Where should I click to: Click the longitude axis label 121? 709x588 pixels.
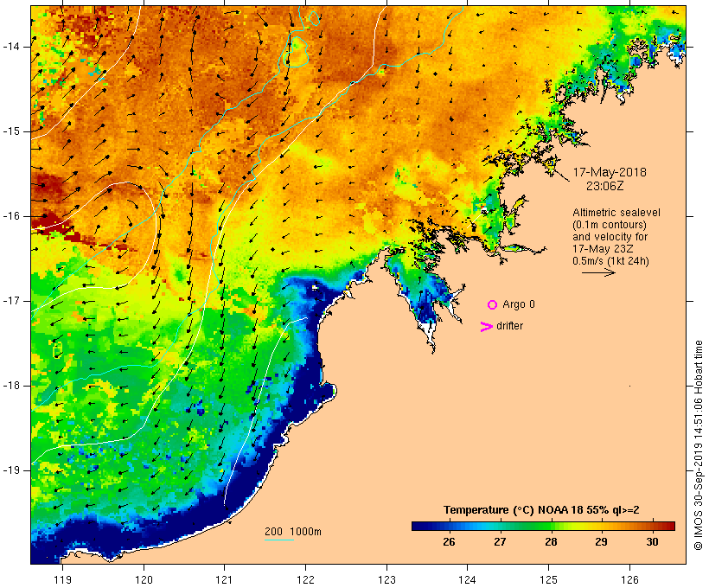pyautogui.click(x=224, y=579)
